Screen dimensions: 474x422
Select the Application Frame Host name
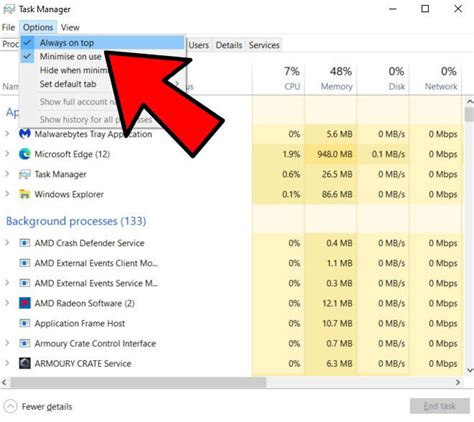[x=80, y=323]
